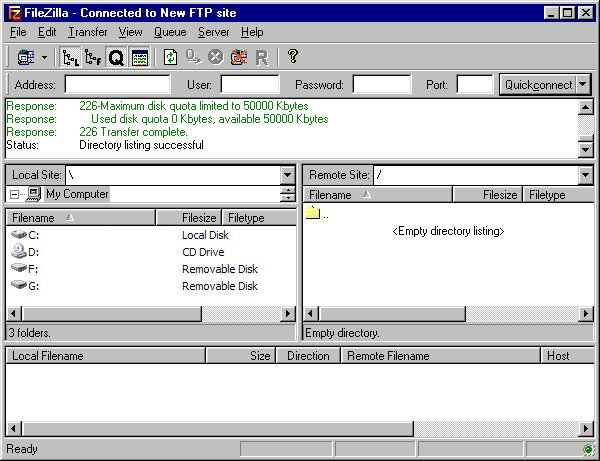Click local file list scroll left arrow
600x461 pixels.
14,314
